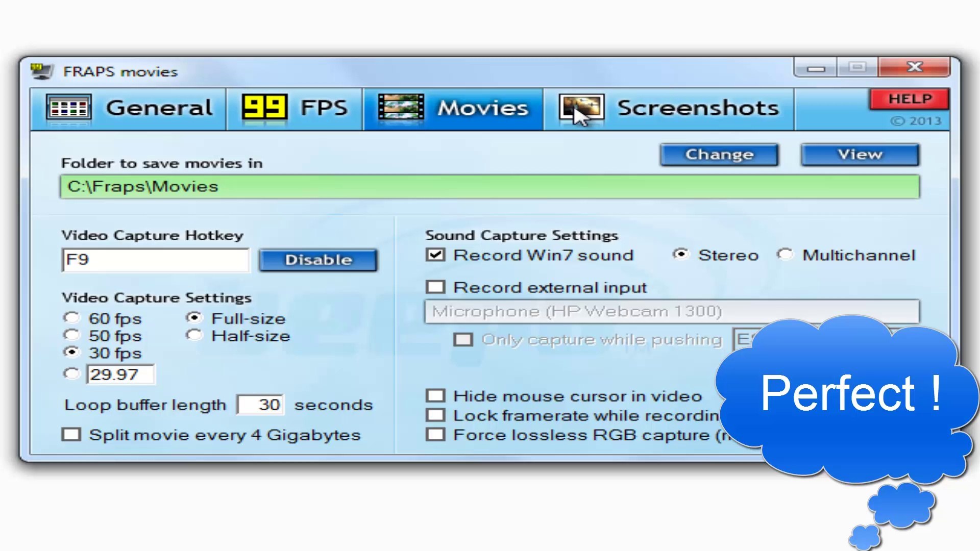Enable Record external input

(435, 287)
